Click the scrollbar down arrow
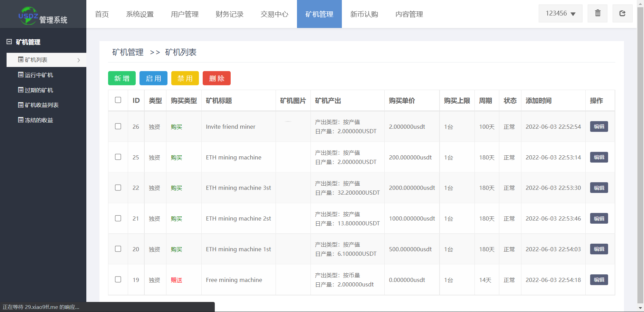644x312 pixels. click(641, 308)
